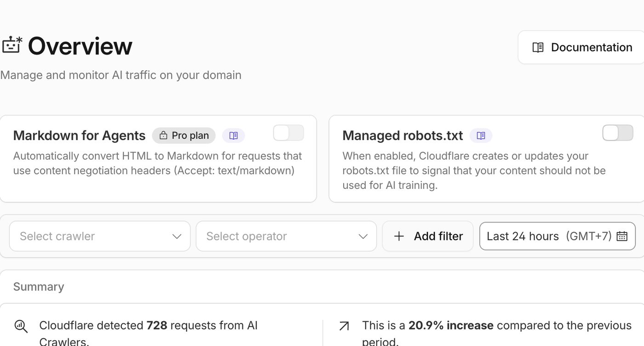Click the Overview page title
The height and width of the screenshot is (346, 644).
(x=80, y=46)
